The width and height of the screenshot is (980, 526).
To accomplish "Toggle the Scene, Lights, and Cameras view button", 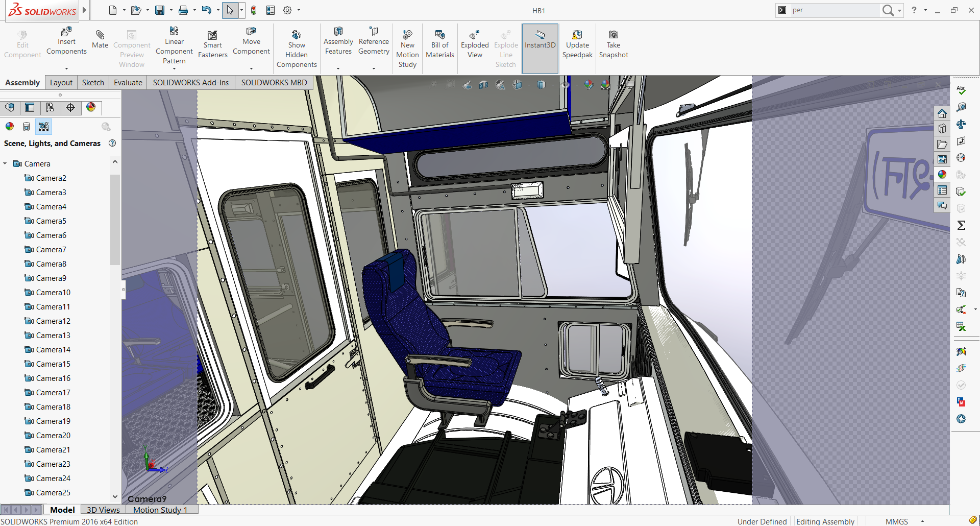I will [x=44, y=127].
